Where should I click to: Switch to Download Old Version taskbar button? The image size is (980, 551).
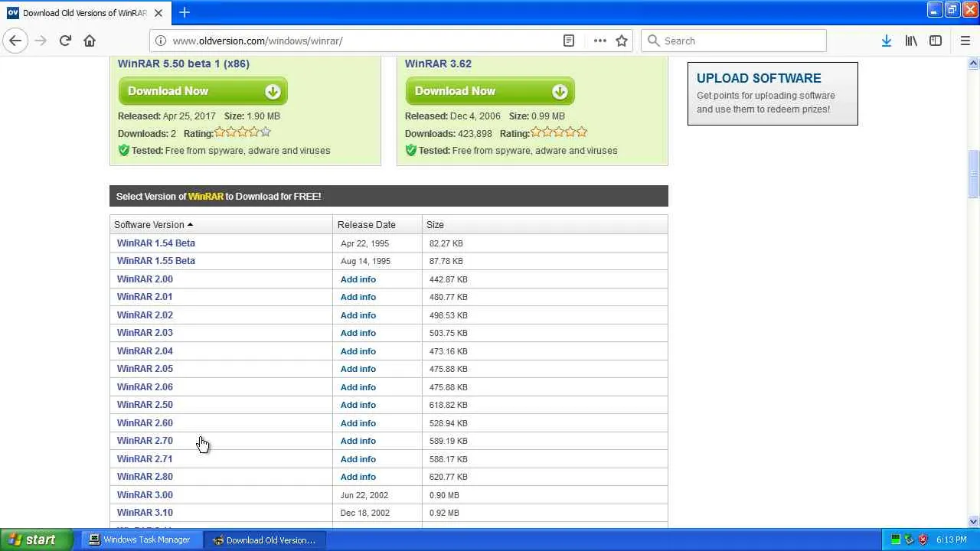click(264, 540)
